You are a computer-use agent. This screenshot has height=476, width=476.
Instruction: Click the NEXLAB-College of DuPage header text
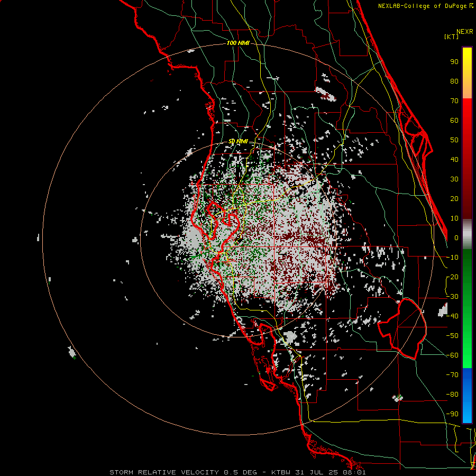point(425,6)
